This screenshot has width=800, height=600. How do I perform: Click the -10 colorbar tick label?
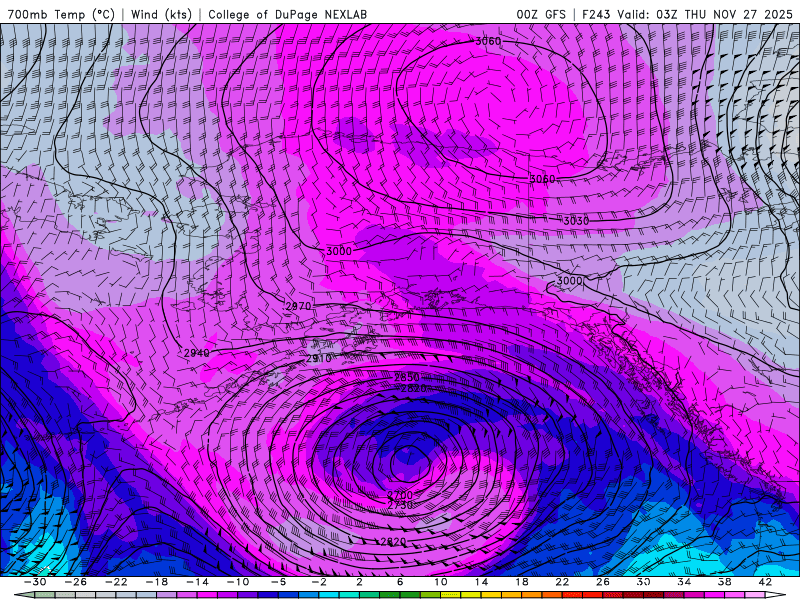[238, 582]
